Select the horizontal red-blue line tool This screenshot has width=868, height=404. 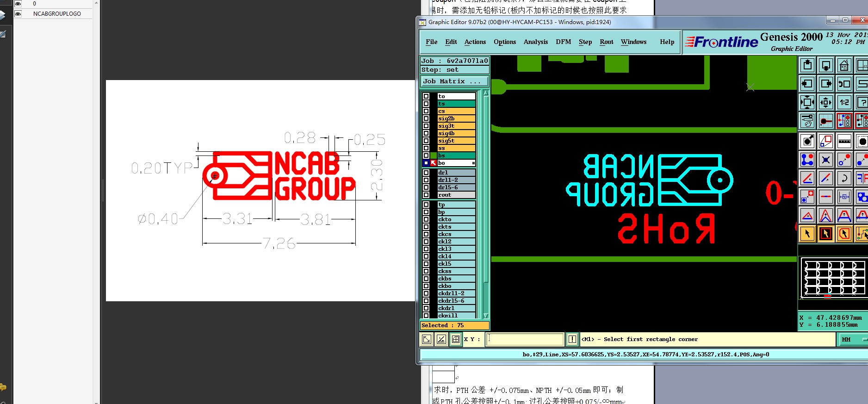click(x=826, y=197)
